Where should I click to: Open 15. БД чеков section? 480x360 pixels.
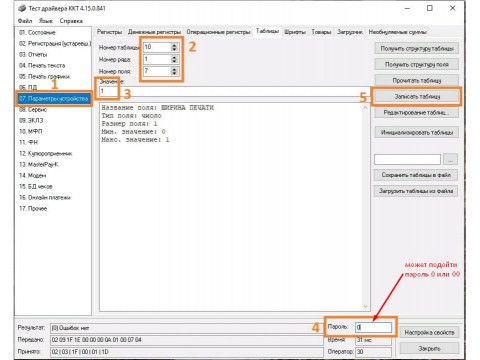click(36, 186)
